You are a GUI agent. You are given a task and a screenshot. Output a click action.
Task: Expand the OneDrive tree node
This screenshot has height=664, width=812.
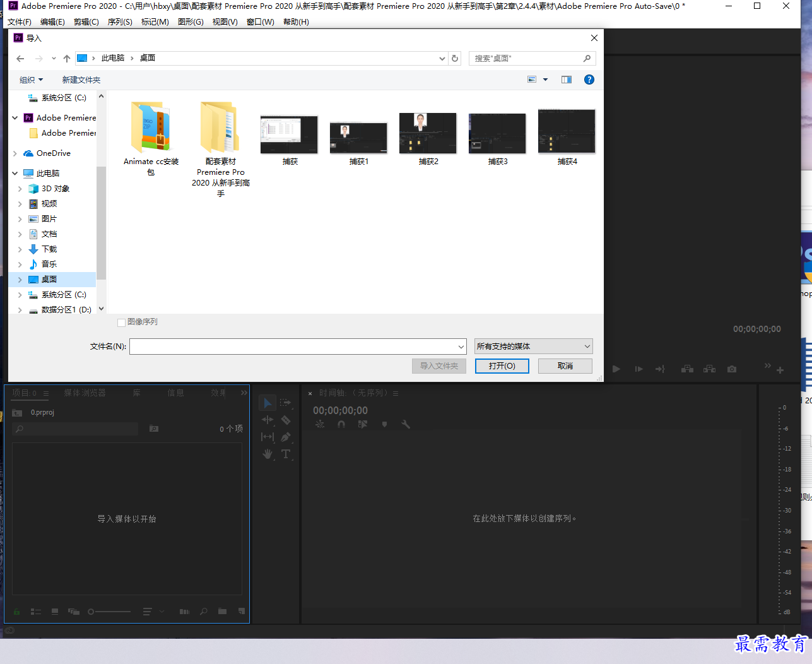point(15,153)
